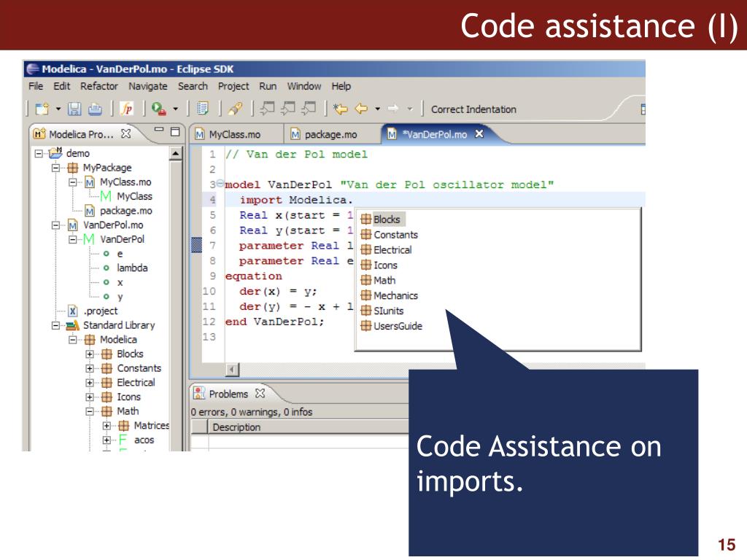Open the Project menu
747x560 pixels.
point(233,86)
